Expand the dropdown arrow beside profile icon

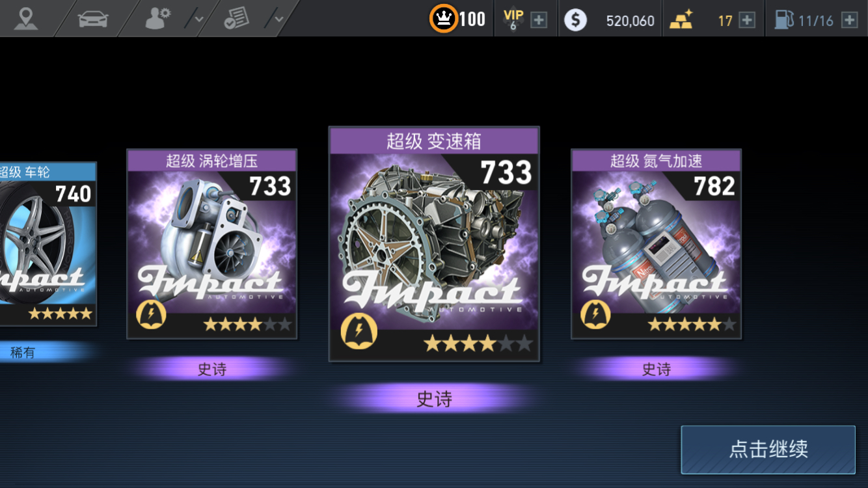coord(200,19)
